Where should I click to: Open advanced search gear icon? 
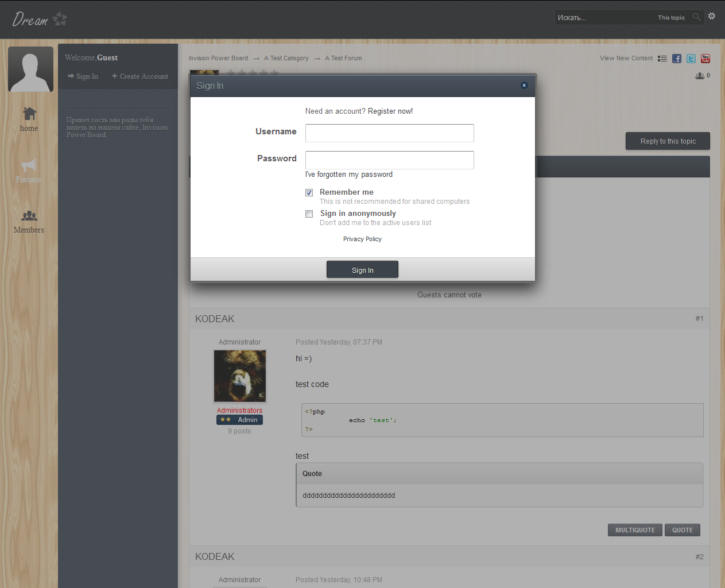coord(712,17)
